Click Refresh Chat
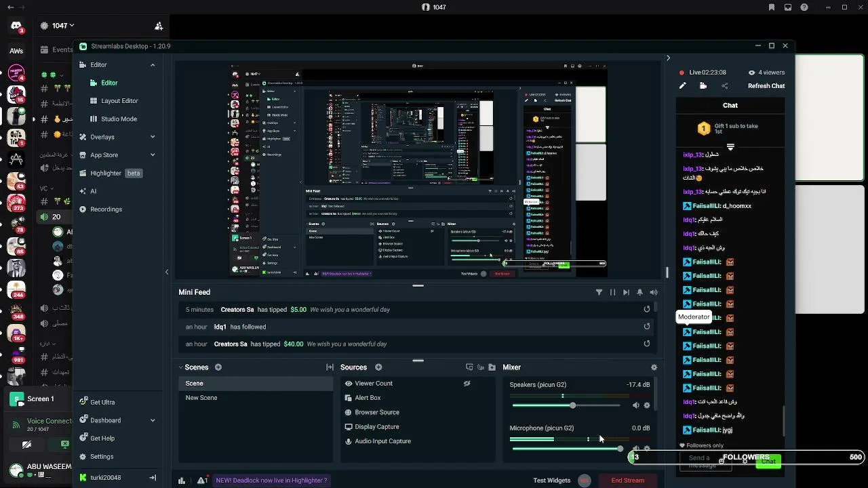868x488 pixels. click(766, 86)
